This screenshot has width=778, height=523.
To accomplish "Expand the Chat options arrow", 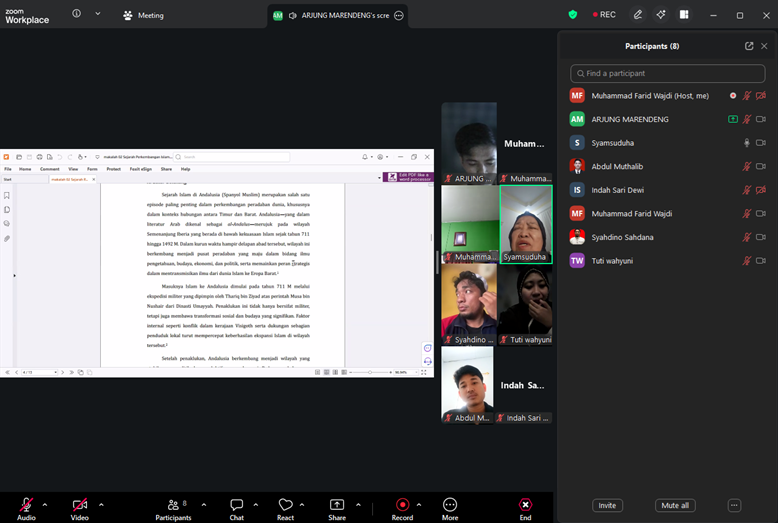I will [256, 505].
